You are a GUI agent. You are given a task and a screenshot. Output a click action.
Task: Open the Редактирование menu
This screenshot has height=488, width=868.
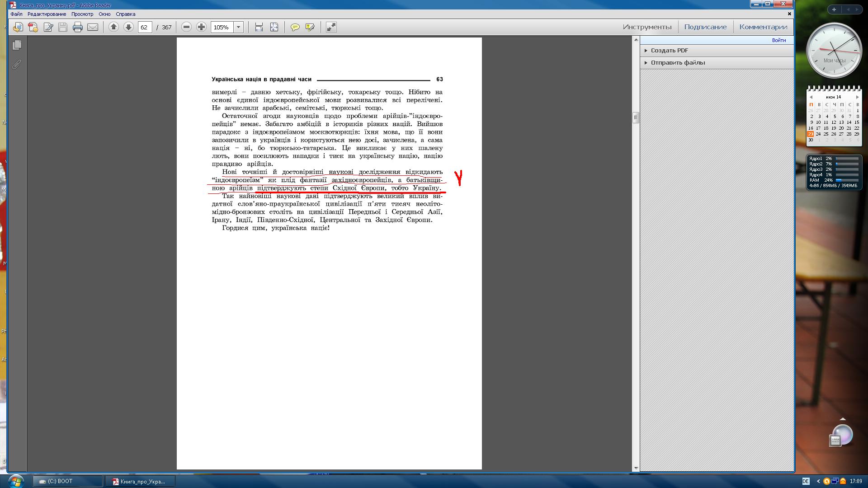tap(47, 14)
